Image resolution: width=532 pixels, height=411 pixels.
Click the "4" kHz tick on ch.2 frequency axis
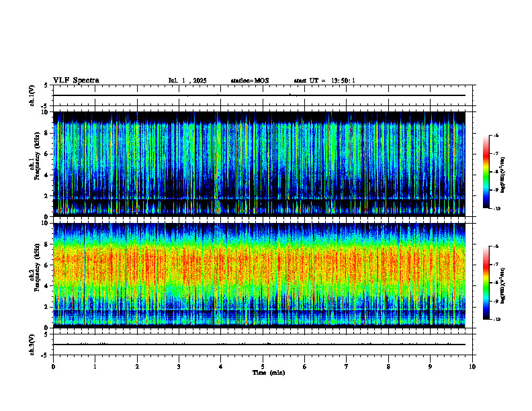click(47, 286)
